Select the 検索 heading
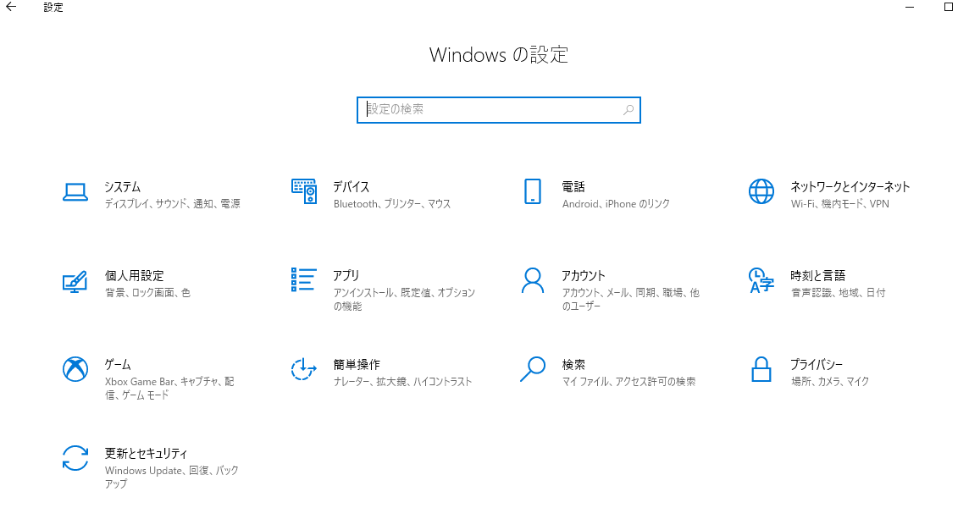The height and width of the screenshot is (508, 980). (x=573, y=364)
